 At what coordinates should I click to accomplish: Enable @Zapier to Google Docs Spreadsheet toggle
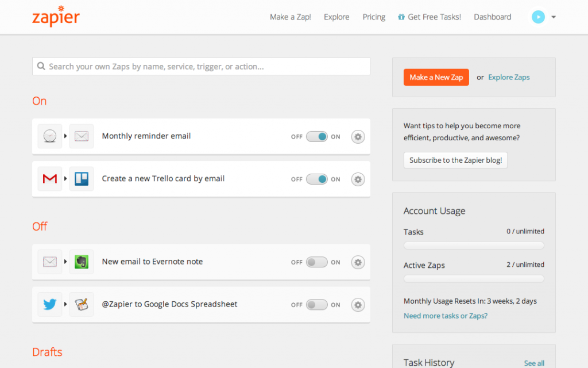point(317,305)
